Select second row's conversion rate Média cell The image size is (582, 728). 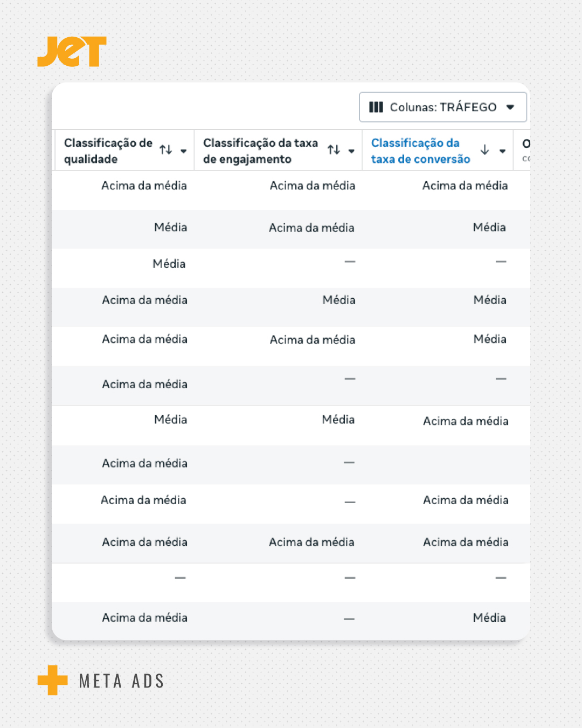(x=489, y=228)
